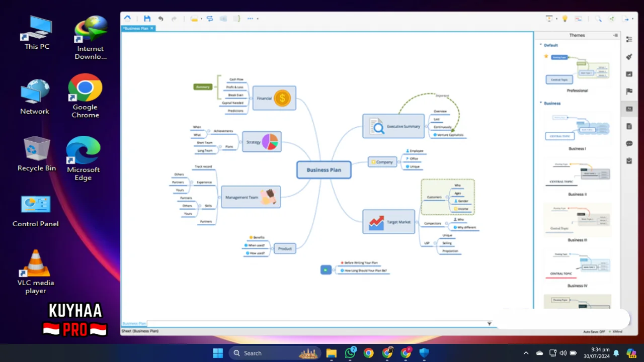Select the Customers subtopic
The width and height of the screenshot is (644, 362).
click(434, 197)
